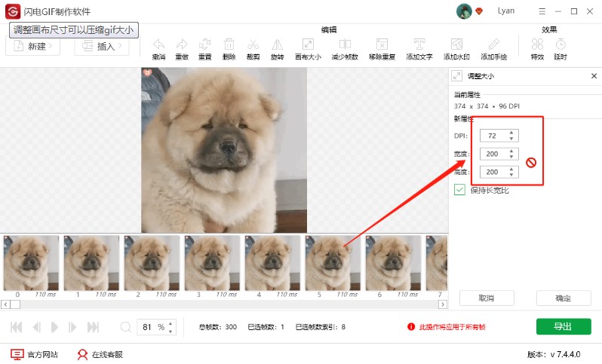602x364 pixels.
Task: Open the 画布大小 canvas size tool
Action: 307,44
